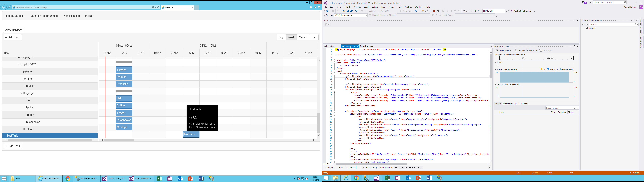
Task: Click the Undo icon in Visual Studio toolbar
Action: pos(357,11)
